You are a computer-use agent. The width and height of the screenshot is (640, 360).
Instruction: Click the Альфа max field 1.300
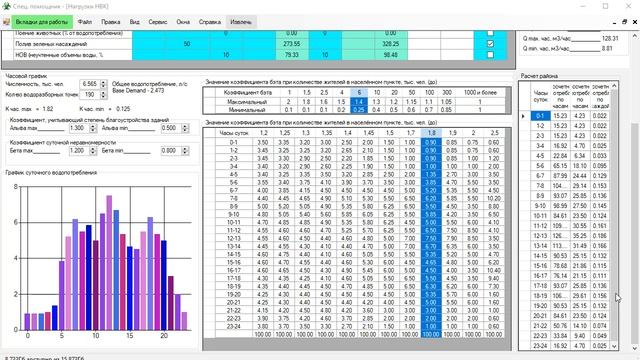78,128
